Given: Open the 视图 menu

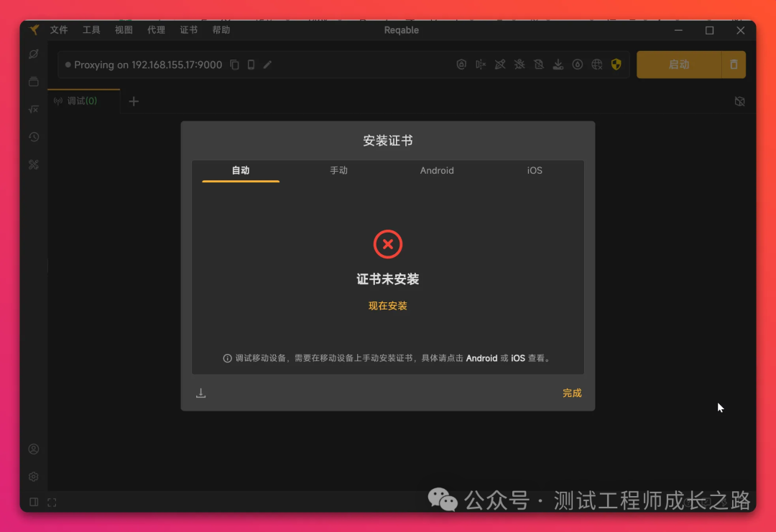Looking at the screenshot, I should pyautogui.click(x=124, y=30).
